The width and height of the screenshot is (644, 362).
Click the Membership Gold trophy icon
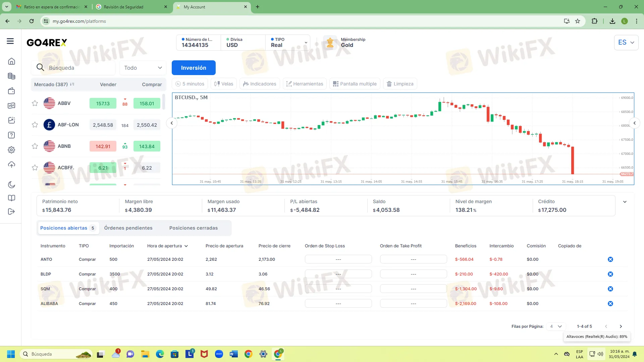click(330, 43)
